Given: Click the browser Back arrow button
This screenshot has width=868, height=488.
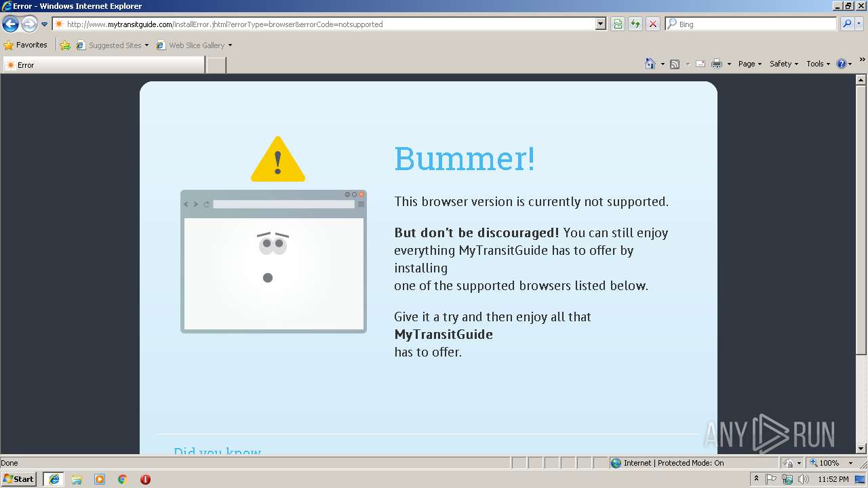Looking at the screenshot, I should pos(10,24).
